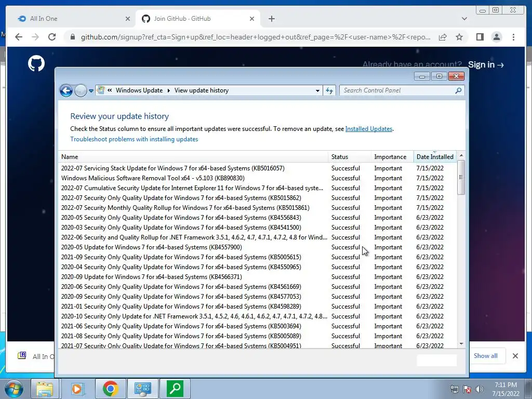Image resolution: width=532 pixels, height=399 pixels.
Task: Click the GitHub Sign in link
Action: pyautogui.click(x=486, y=64)
